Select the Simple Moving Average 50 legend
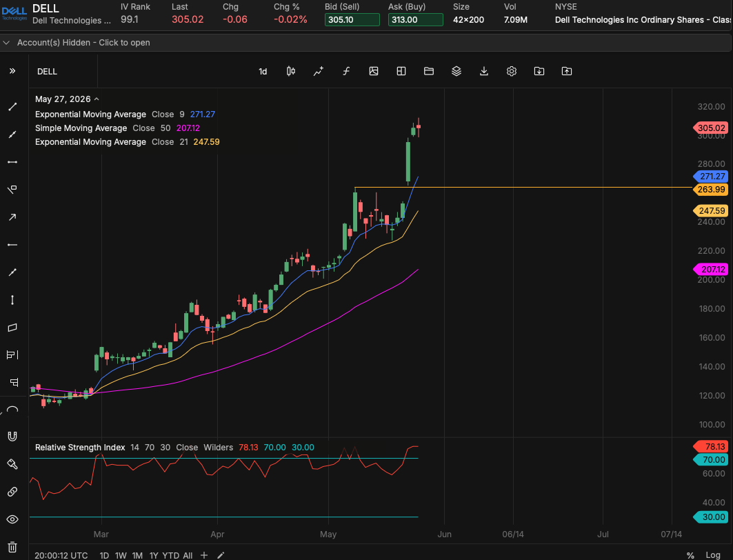The height and width of the screenshot is (560, 733). click(117, 128)
